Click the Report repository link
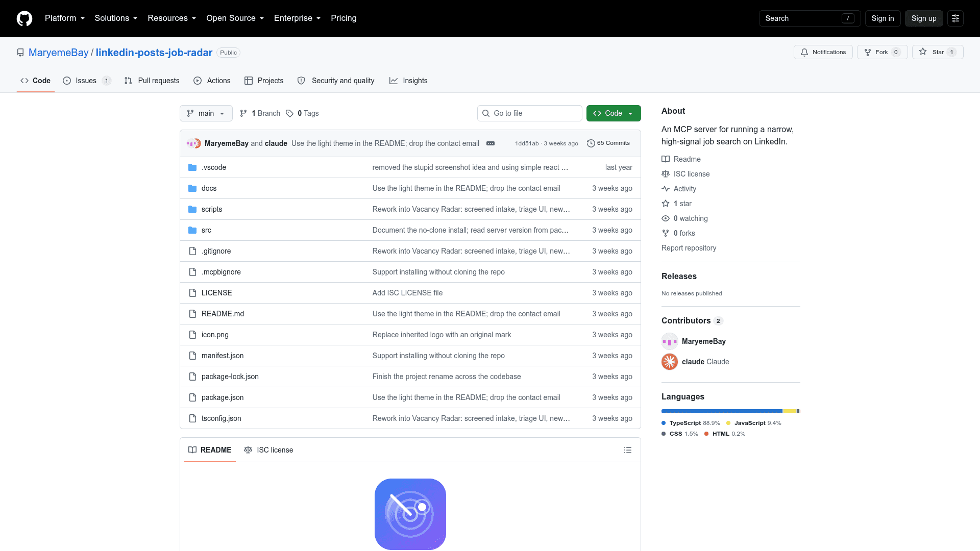This screenshot has width=980, height=551. (689, 248)
